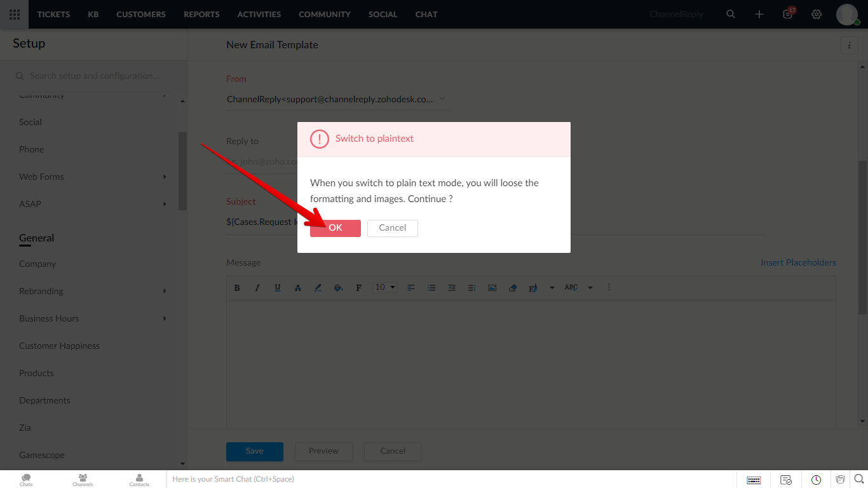868x488 pixels.
Task: Select Phone in the setup sidebar
Action: (x=32, y=149)
